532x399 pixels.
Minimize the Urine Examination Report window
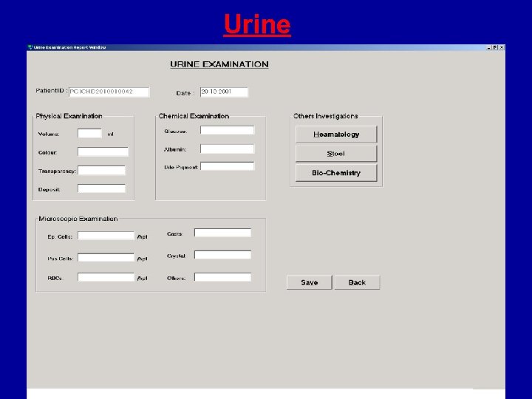[489, 47]
